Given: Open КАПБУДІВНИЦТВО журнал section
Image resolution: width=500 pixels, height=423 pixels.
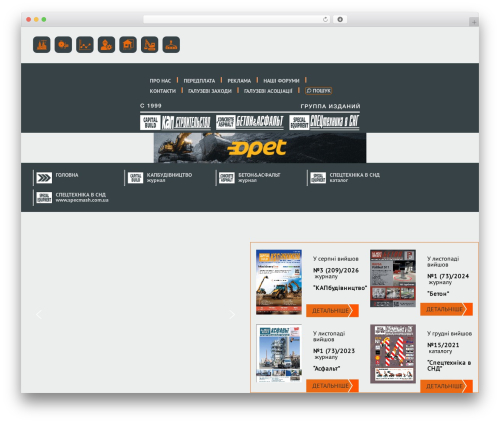Looking at the screenshot, I should (169, 177).
